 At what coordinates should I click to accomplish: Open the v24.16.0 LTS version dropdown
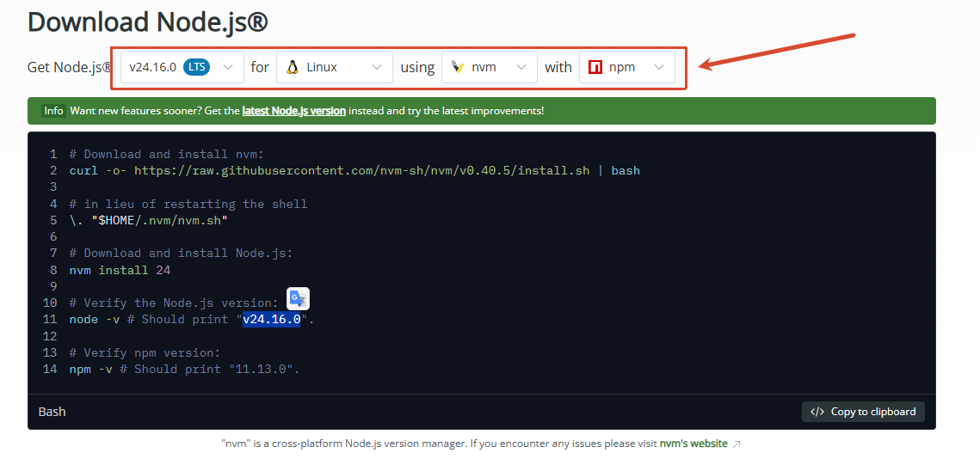182,67
